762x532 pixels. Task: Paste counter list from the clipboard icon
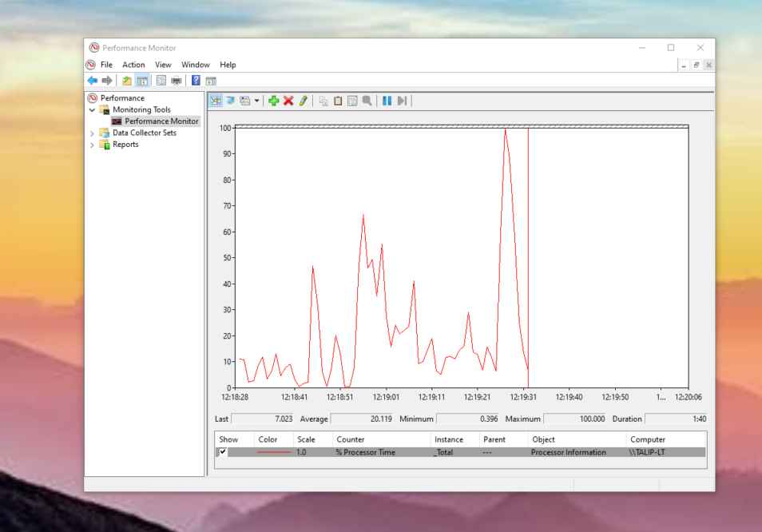[336, 101]
